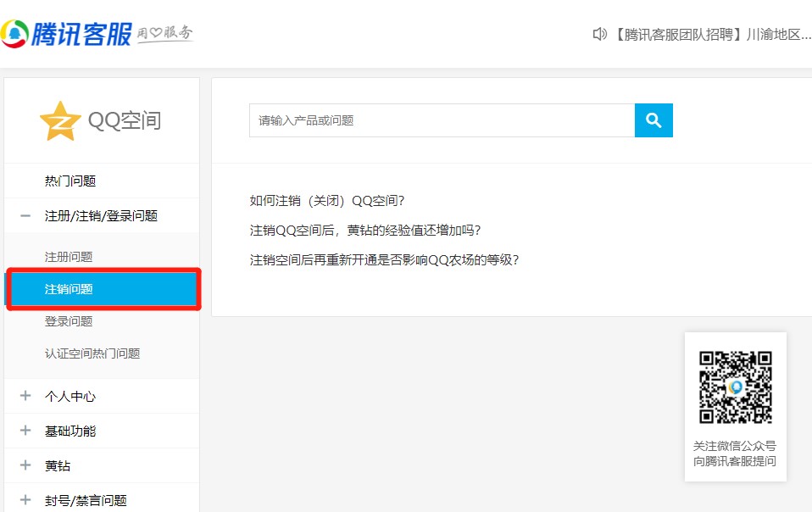This screenshot has height=512, width=812.
Task: Select the highlighted 注销问题 item
Action: [103, 289]
